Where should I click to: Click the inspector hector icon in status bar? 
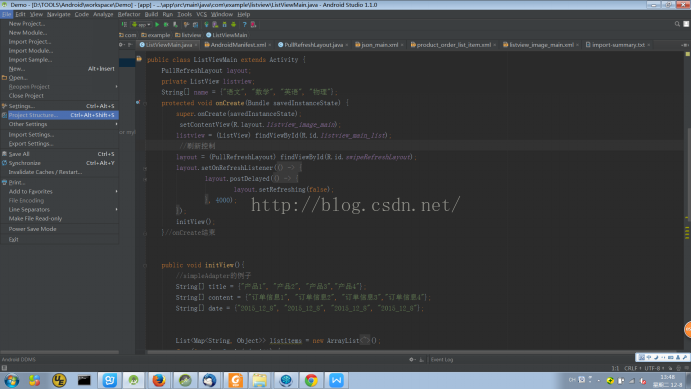pos(679,368)
